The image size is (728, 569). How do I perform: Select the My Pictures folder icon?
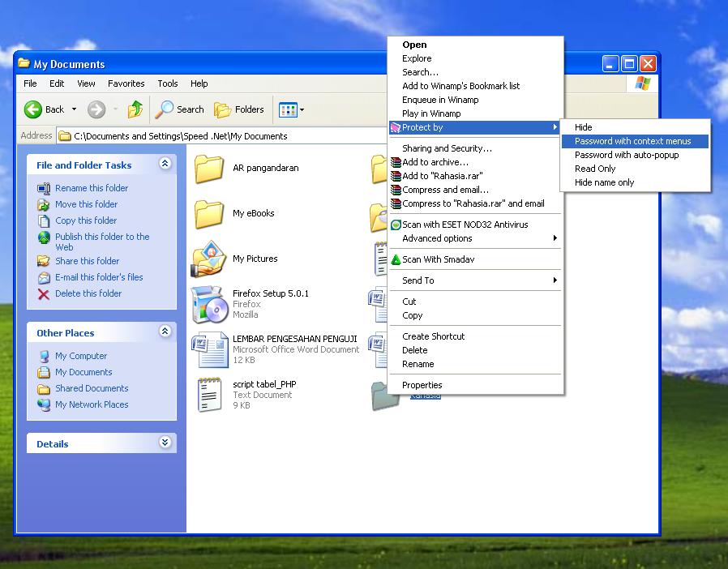click(209, 259)
